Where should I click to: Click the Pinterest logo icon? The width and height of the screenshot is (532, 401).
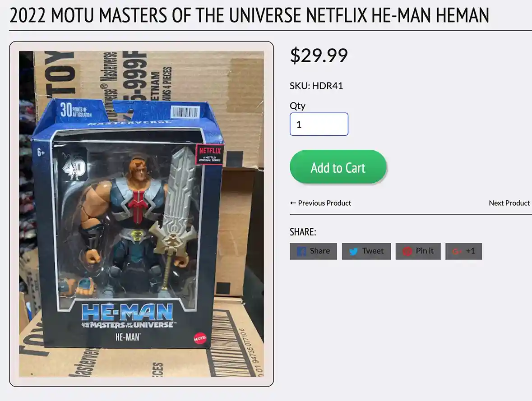(407, 251)
